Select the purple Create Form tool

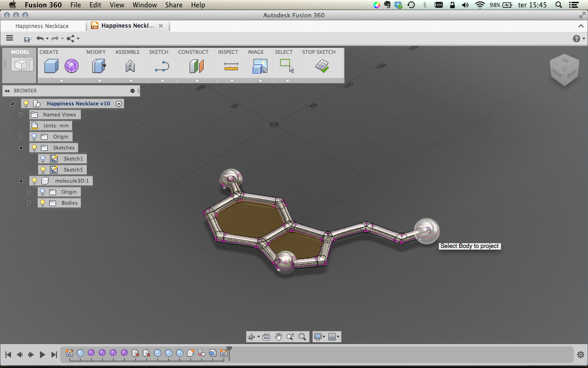coord(71,66)
